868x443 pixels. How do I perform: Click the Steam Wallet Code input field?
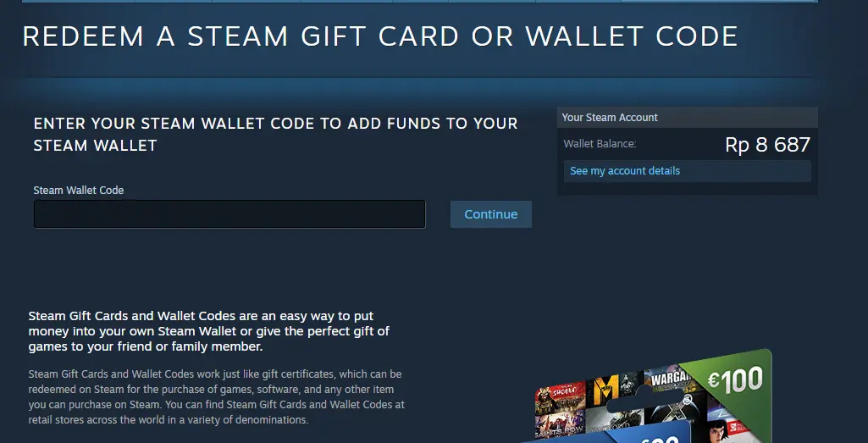(x=229, y=214)
